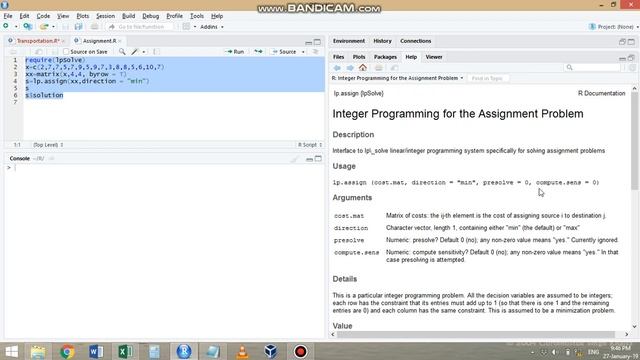Click the Help pane vertical scrollbar thumb
Screen dimensions: 640x360
[634, 141]
